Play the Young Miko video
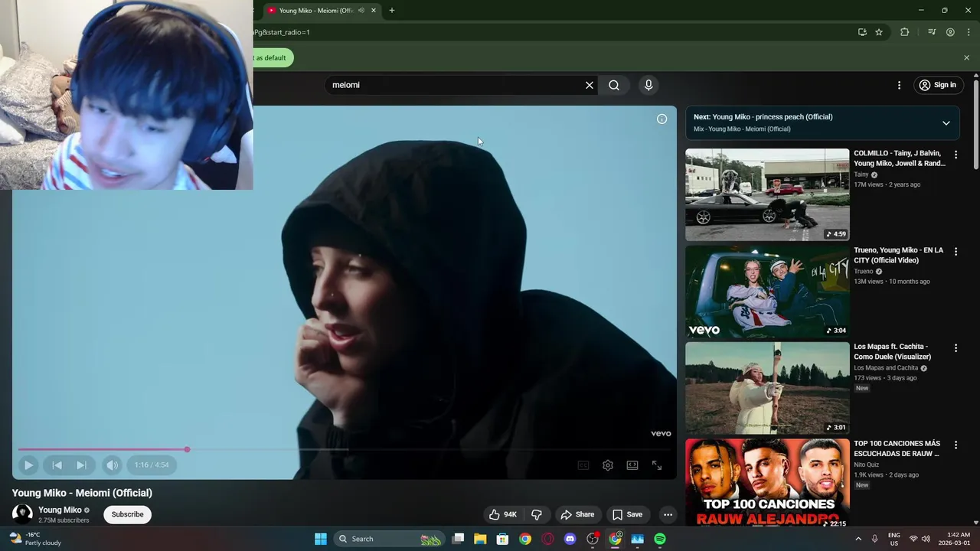980x551 pixels. [x=28, y=465]
